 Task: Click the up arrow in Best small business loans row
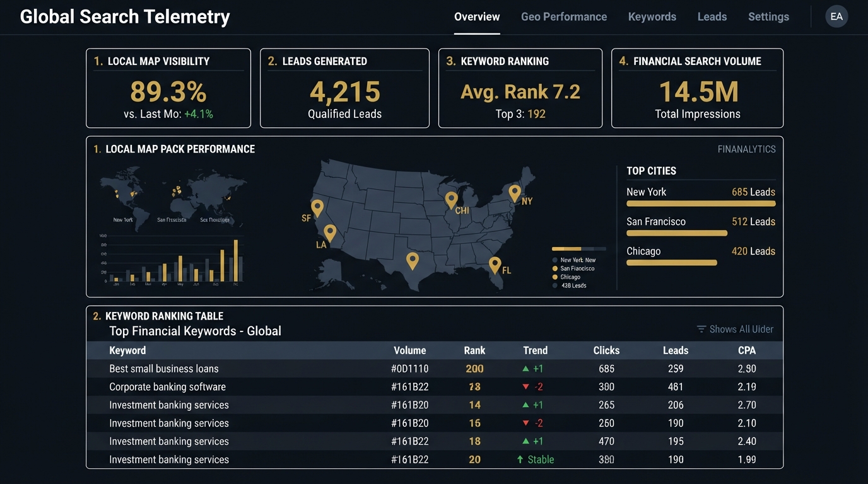point(525,369)
